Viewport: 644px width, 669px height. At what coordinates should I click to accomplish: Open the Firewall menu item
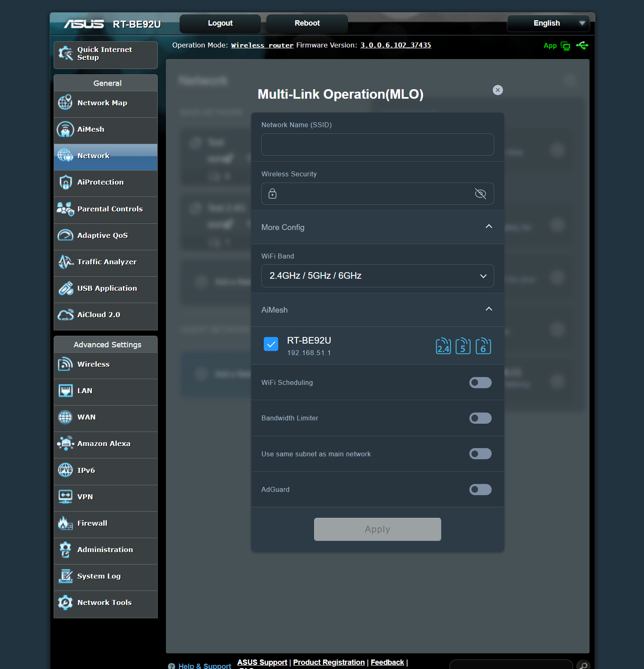coord(105,525)
